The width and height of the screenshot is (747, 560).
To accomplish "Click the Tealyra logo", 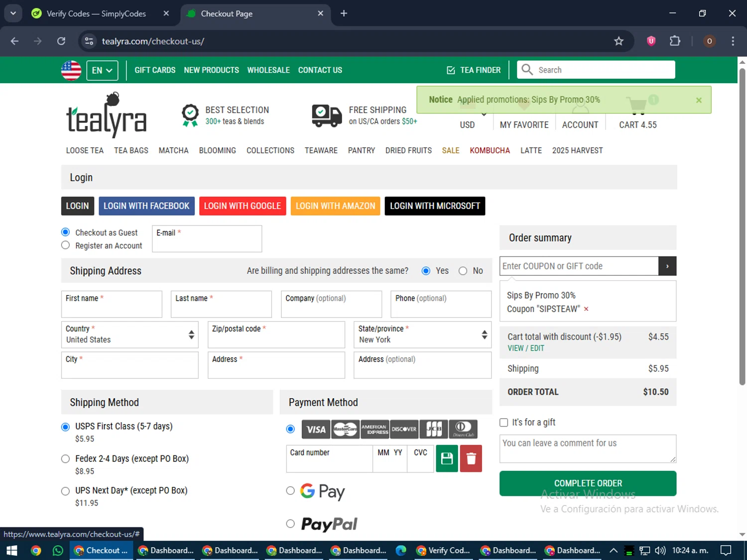I will click(106, 115).
